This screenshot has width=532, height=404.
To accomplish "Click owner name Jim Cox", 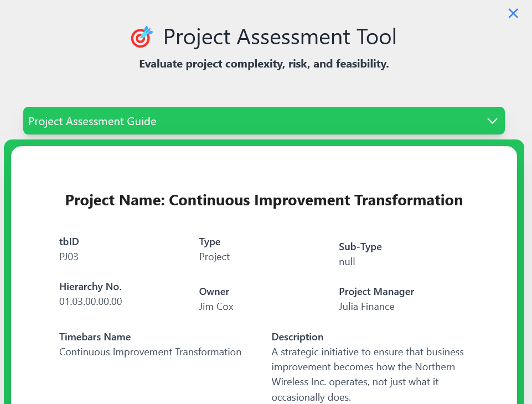I will pos(216,307).
